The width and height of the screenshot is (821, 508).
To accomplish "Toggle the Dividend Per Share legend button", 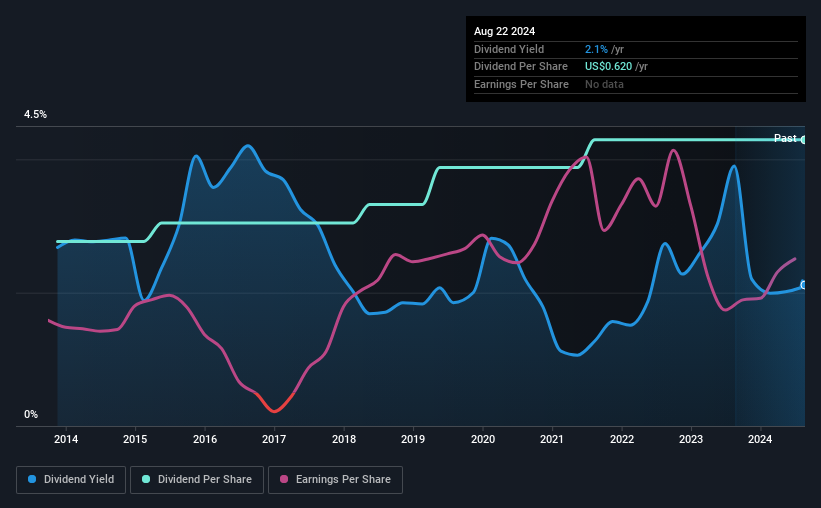I will 197,480.
